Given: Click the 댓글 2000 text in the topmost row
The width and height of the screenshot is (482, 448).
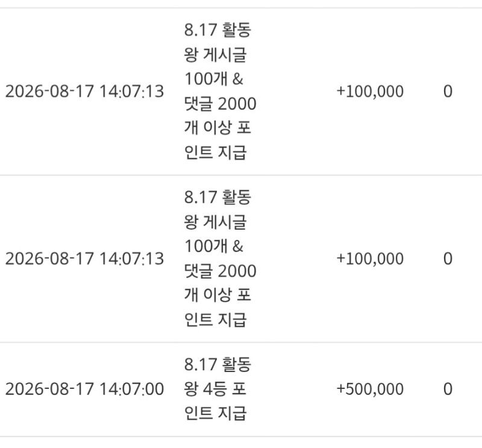Looking at the screenshot, I should [x=220, y=104].
